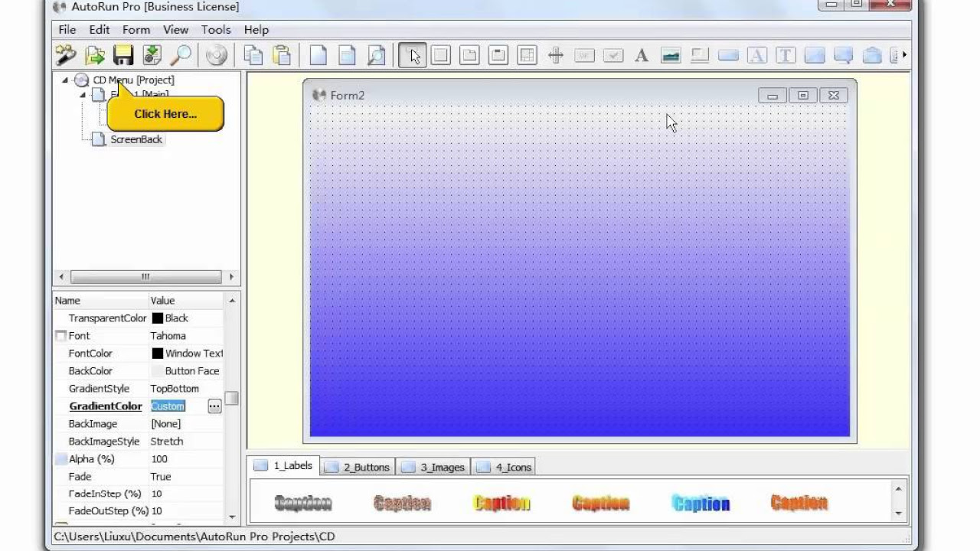
Task: Click the highlighted Custom GradientColor value
Action: tap(168, 406)
